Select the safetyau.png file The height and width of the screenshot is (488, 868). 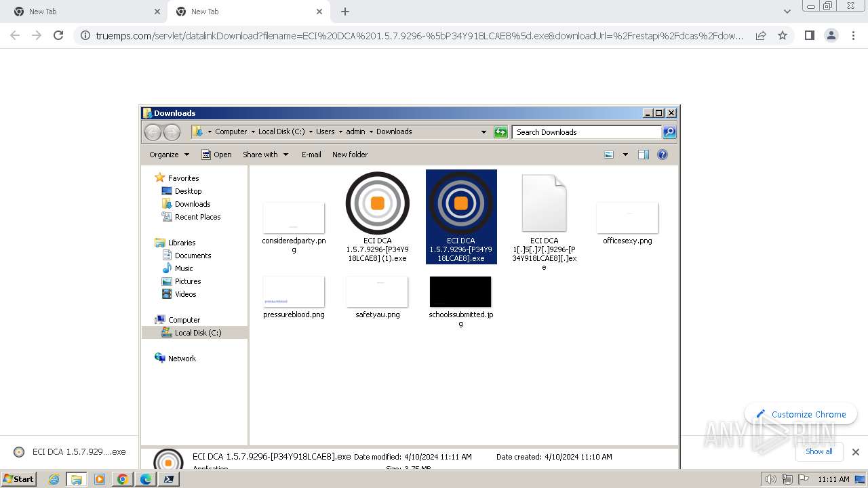pyautogui.click(x=378, y=298)
